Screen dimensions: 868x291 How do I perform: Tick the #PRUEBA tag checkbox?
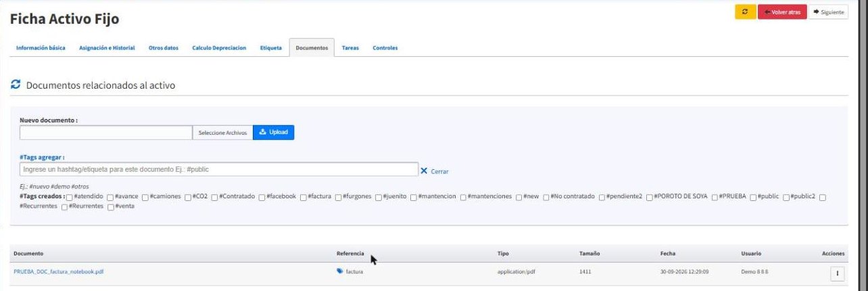pyautogui.click(x=715, y=197)
